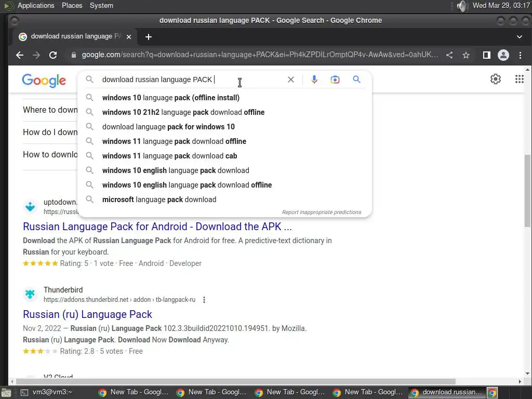Open the Thunderbird result options dots
This screenshot has height=399, width=532.
(204, 300)
